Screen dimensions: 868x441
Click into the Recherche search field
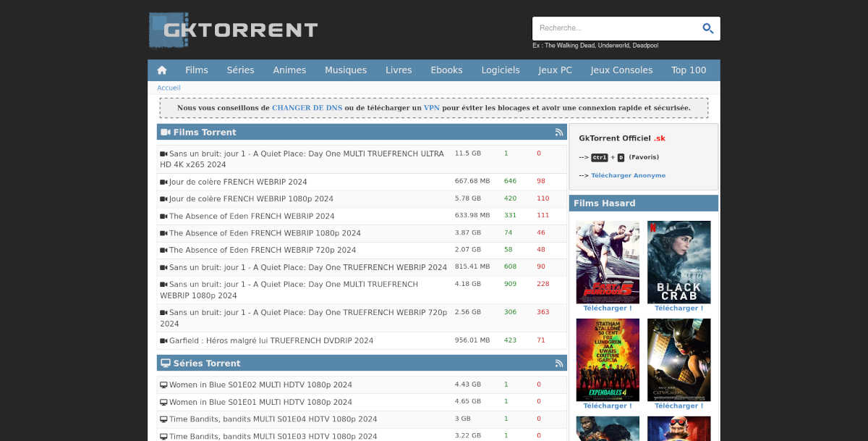click(615, 28)
